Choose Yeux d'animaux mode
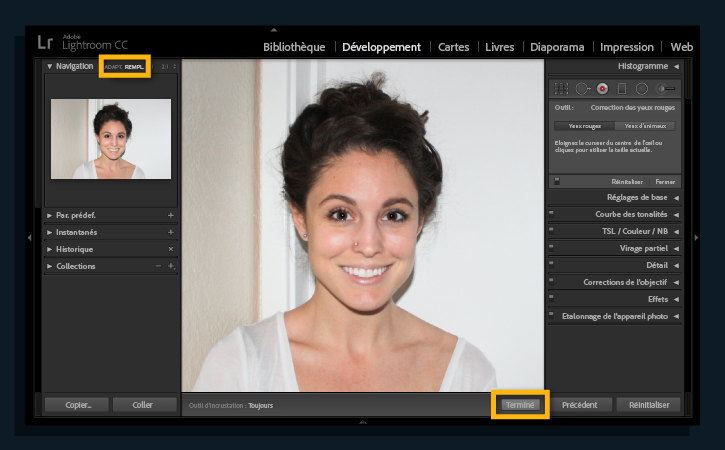 click(x=645, y=126)
